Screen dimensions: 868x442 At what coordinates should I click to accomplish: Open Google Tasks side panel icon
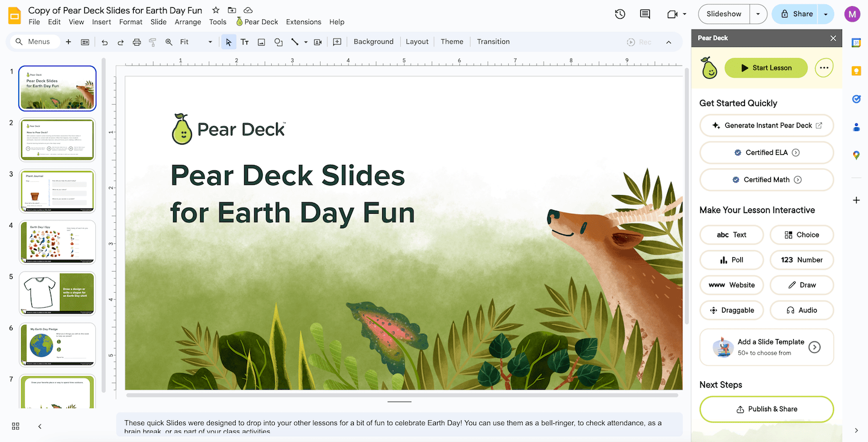(856, 99)
